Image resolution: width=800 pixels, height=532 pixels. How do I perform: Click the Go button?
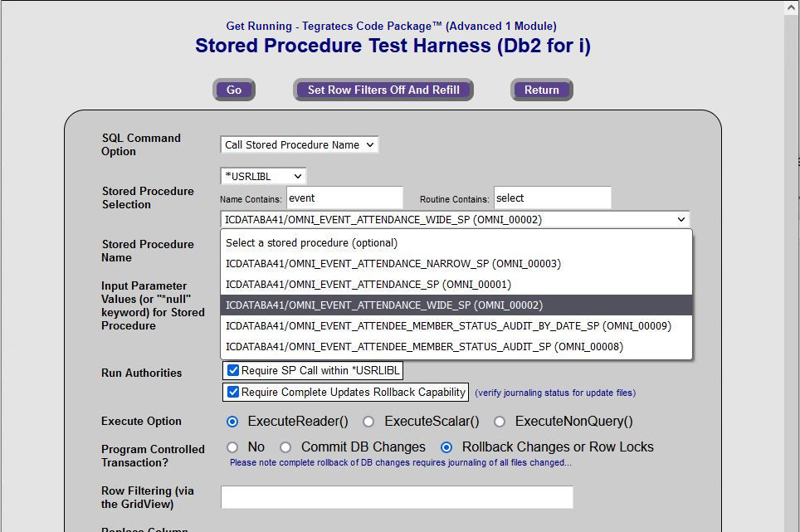click(x=234, y=90)
